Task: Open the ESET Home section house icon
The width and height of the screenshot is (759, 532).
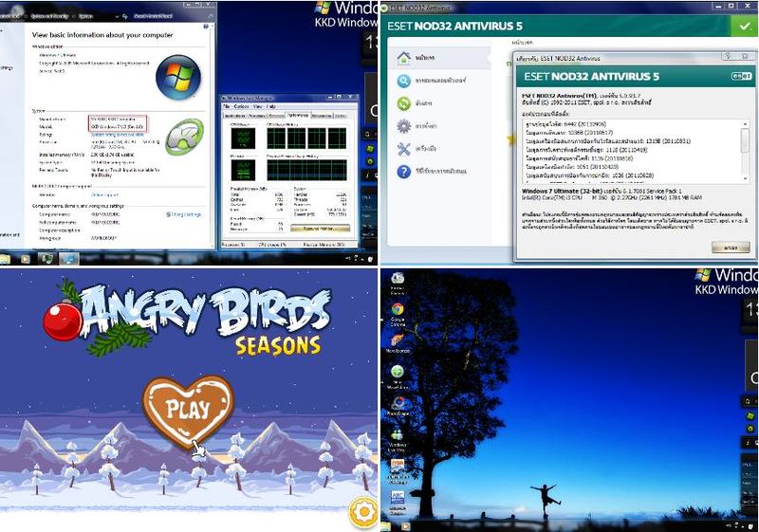Action: click(x=404, y=58)
